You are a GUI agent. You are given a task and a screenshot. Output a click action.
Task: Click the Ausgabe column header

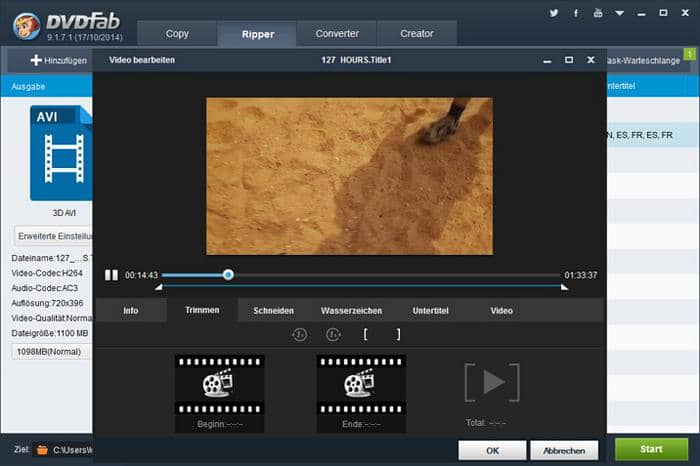28,87
